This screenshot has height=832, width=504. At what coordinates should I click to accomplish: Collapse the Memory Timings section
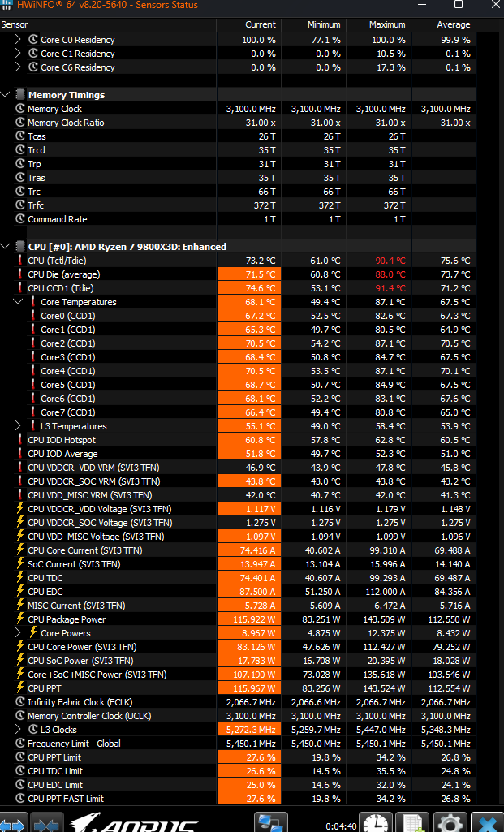pos(6,95)
